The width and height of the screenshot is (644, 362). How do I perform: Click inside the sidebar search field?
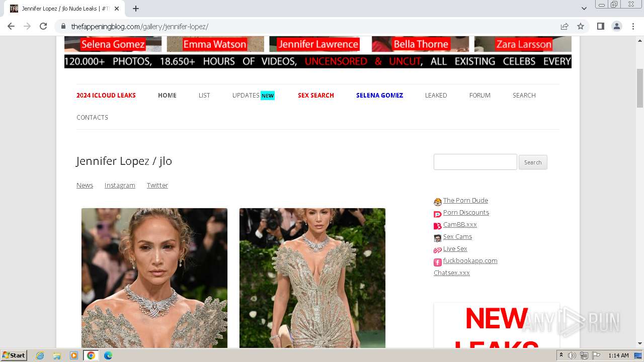pyautogui.click(x=475, y=162)
